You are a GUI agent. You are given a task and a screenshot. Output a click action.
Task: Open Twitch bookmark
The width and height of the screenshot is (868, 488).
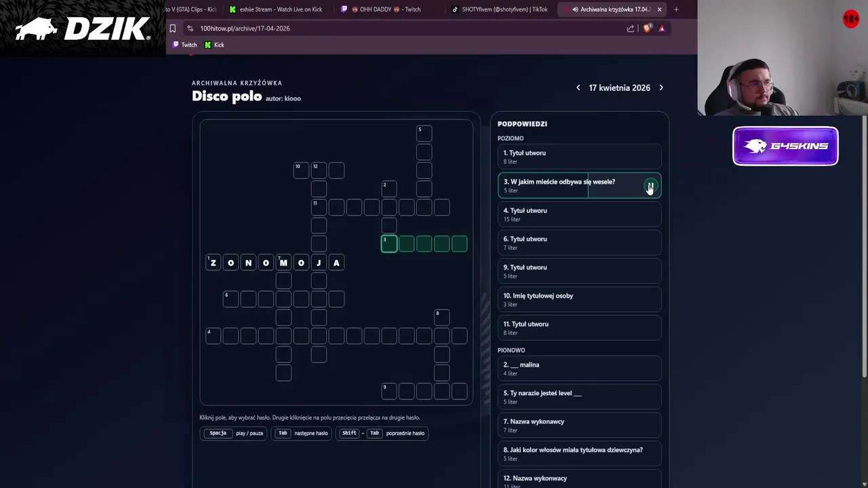pyautogui.click(x=184, y=45)
